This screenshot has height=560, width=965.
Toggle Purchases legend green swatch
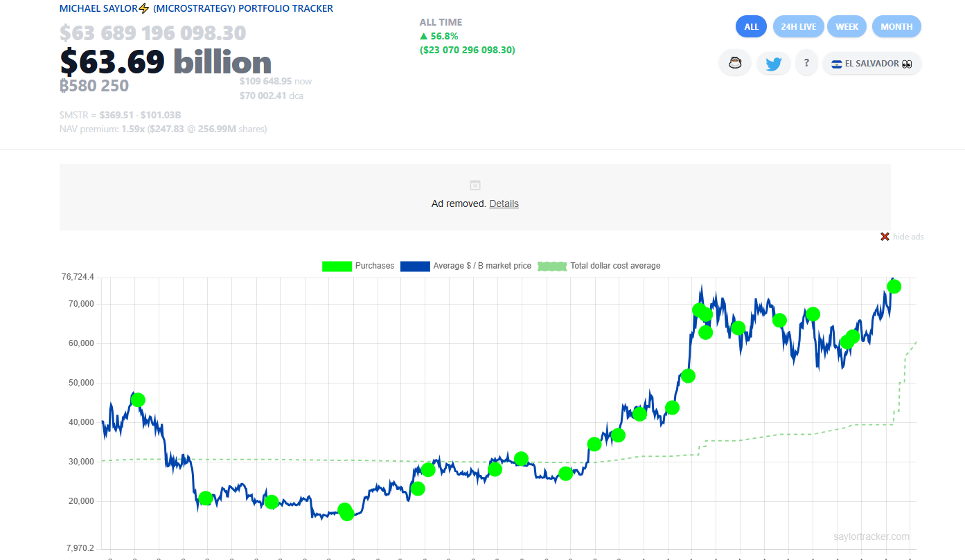(x=337, y=266)
